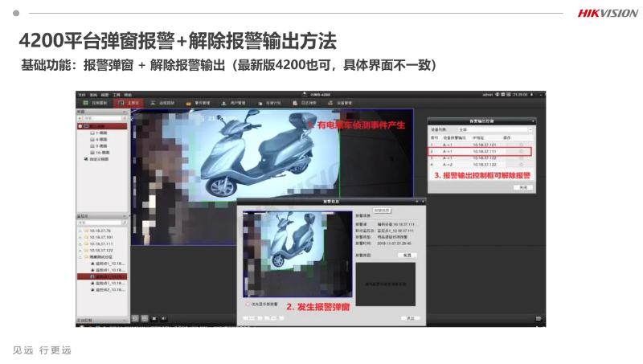Toggle alarm output power icon for 10.18.37.111
The image size is (643, 364).
(x=521, y=151)
